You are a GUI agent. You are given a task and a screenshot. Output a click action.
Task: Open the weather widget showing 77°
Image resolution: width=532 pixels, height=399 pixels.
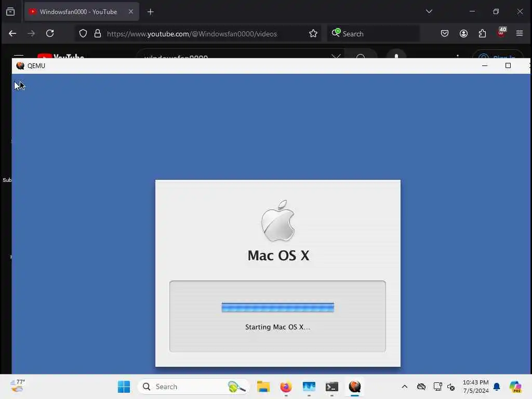point(17,386)
